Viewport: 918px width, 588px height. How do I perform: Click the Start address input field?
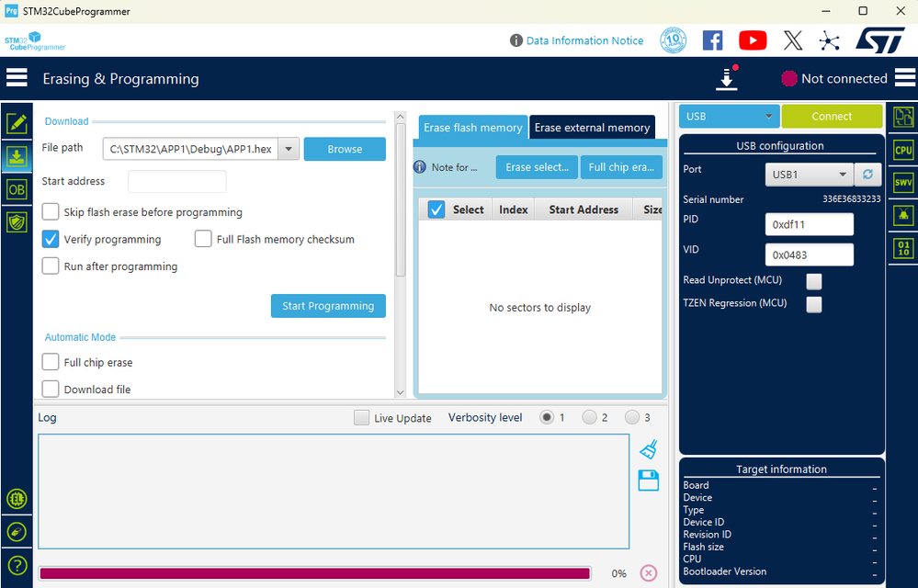pos(177,181)
